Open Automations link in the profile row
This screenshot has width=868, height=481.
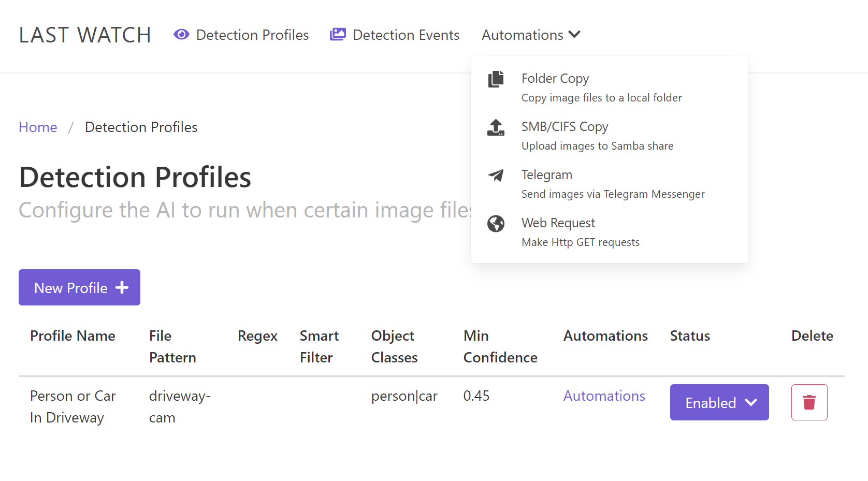604,396
